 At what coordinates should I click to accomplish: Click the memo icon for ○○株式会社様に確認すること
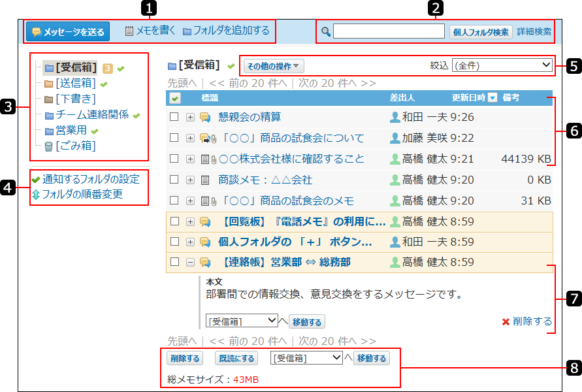205,159
